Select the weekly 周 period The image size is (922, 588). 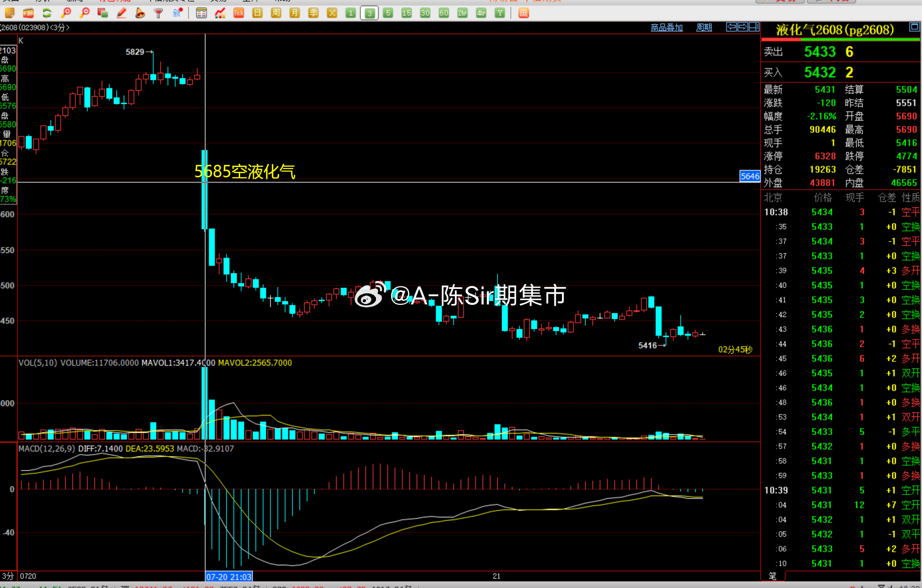pyautogui.click(x=276, y=13)
